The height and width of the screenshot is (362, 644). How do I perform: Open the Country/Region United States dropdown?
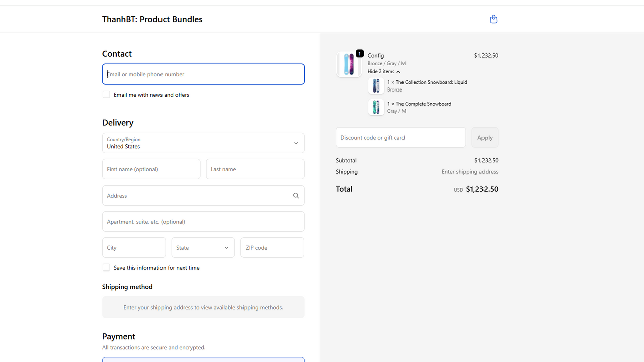tap(203, 143)
